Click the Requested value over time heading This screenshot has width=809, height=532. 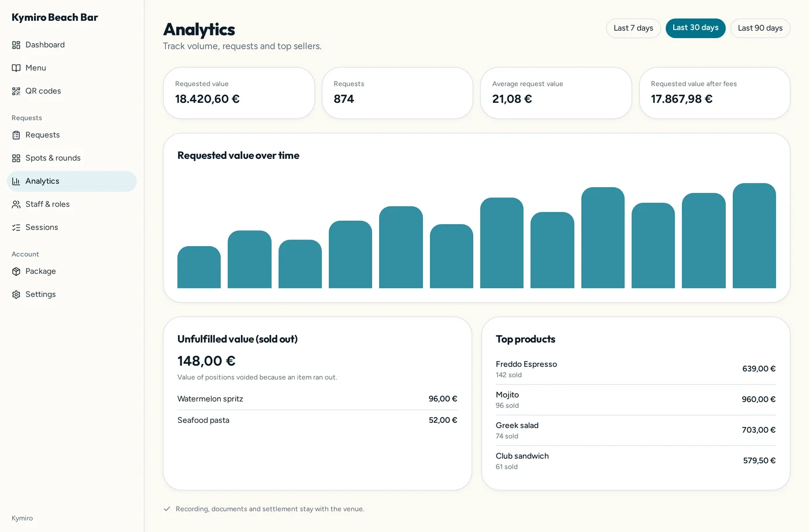(x=238, y=155)
